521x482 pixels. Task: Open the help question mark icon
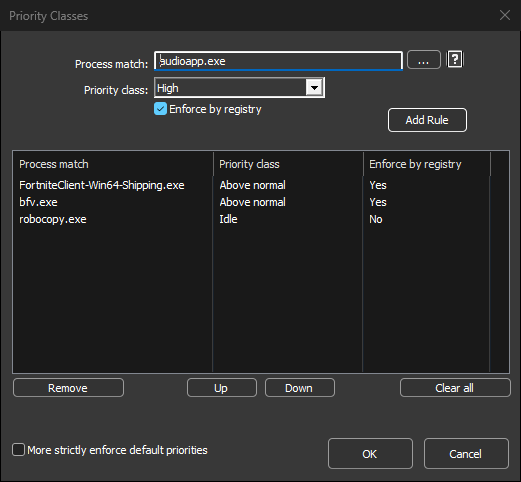point(455,60)
